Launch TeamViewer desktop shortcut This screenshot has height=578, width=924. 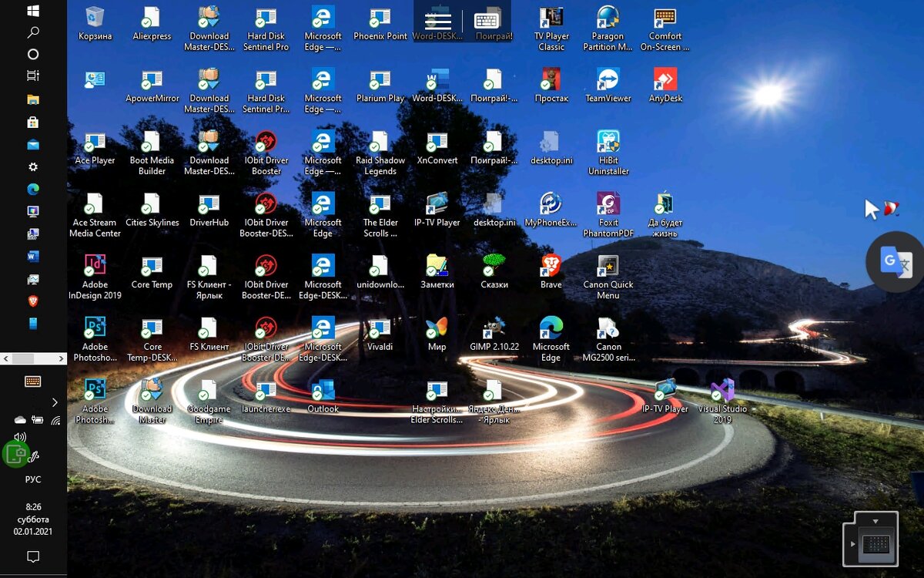[x=608, y=86]
